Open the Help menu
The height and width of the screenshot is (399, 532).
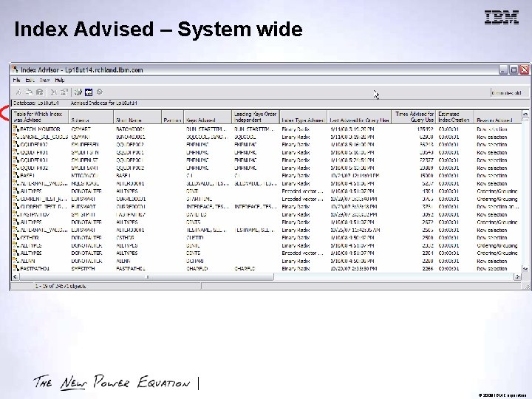60,80
